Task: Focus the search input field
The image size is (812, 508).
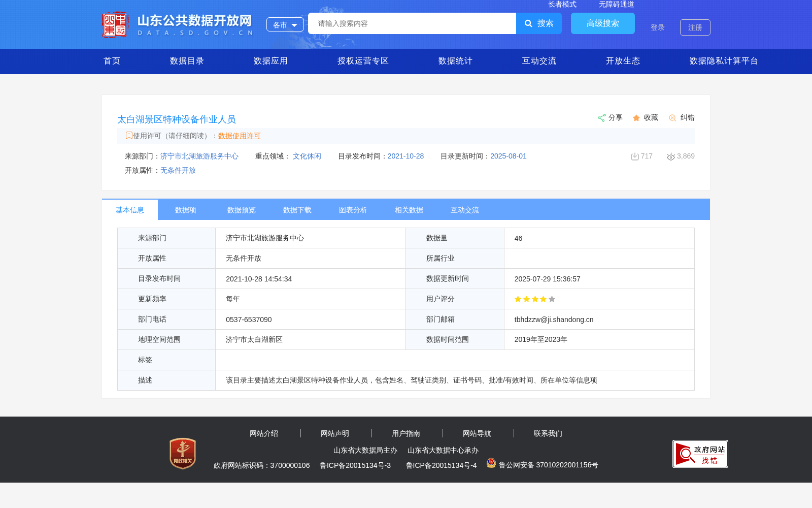Action: [x=412, y=23]
